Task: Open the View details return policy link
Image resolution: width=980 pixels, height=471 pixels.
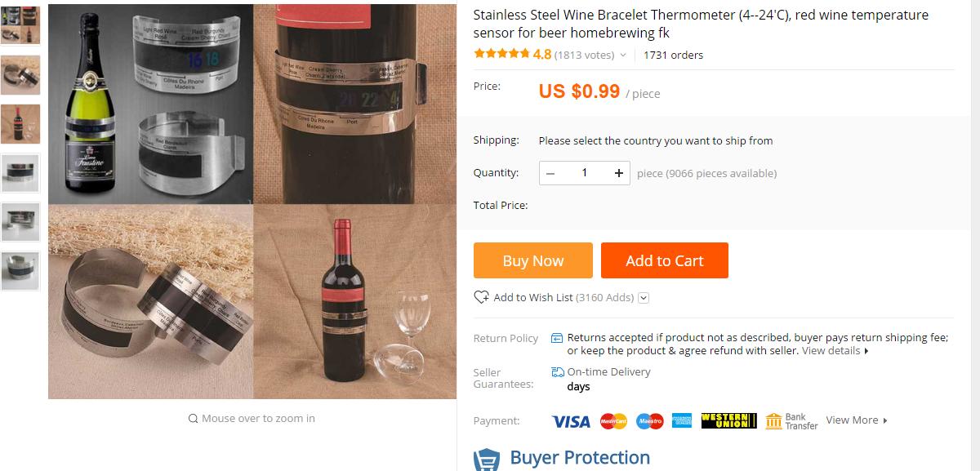Action: pos(835,351)
